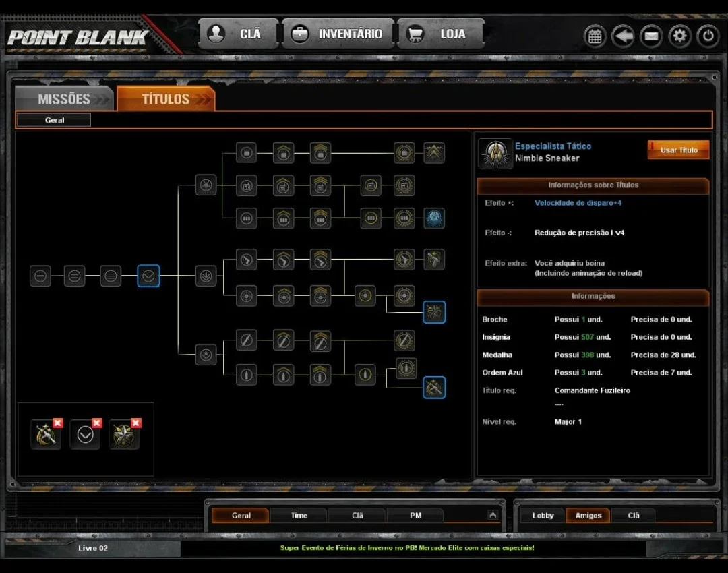Select the gold-ring radio title node
The height and width of the screenshot is (573, 728).
(371, 186)
